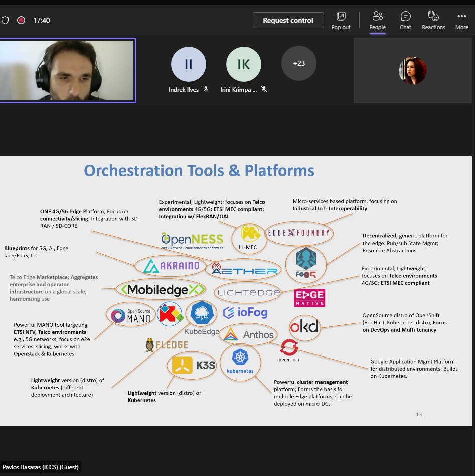Click the muted mic icon beside Irini Krimpa

pos(264,89)
